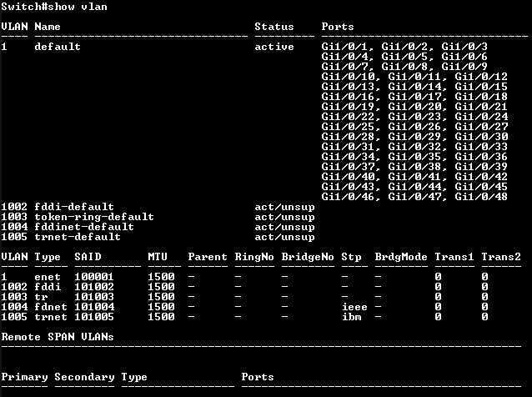Select the 'enet' type value
The height and width of the screenshot is (397, 532).
coord(48,277)
